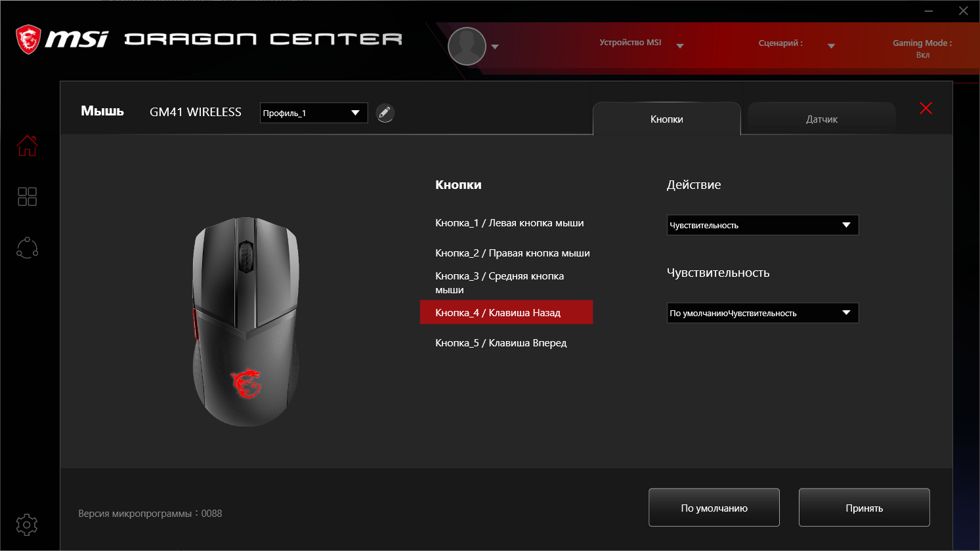This screenshot has height=551, width=980.
Task: Select Кнопка_1 Левая кнопка мыши
Action: pyautogui.click(x=509, y=223)
